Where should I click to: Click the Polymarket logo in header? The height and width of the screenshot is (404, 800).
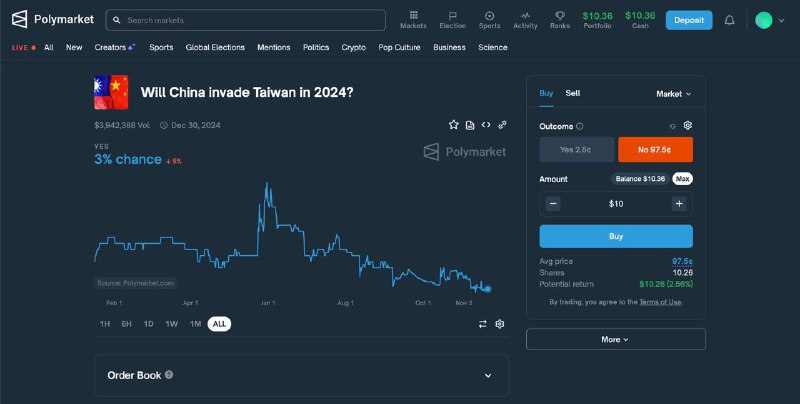[53, 20]
